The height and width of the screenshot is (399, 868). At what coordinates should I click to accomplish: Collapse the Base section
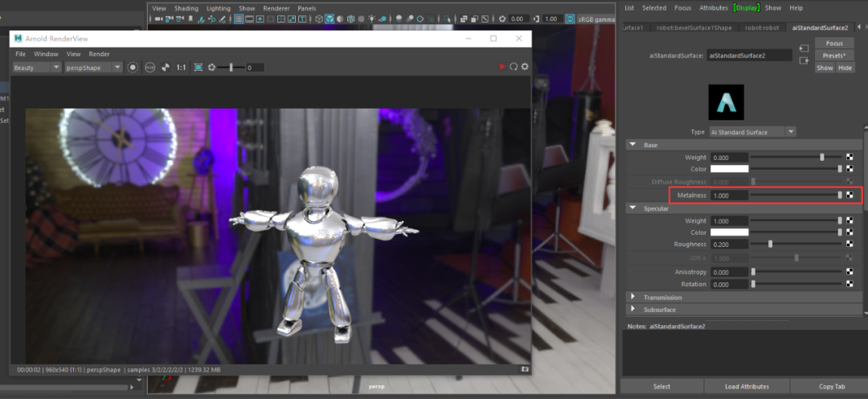click(x=633, y=145)
